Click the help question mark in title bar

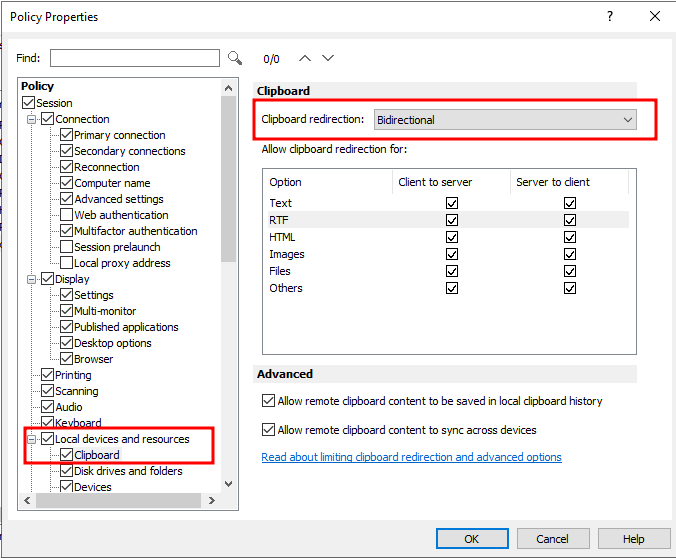click(610, 16)
